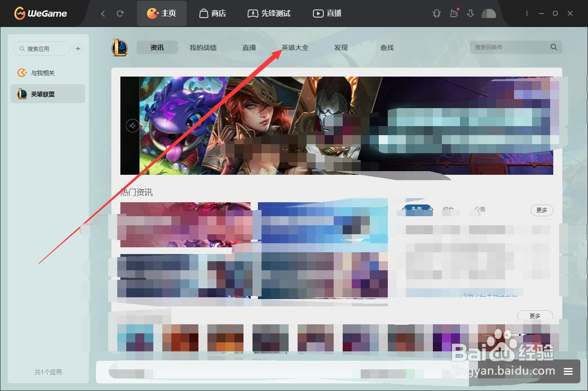
Task: Click the 热门资讯 heading
Action: point(137,192)
